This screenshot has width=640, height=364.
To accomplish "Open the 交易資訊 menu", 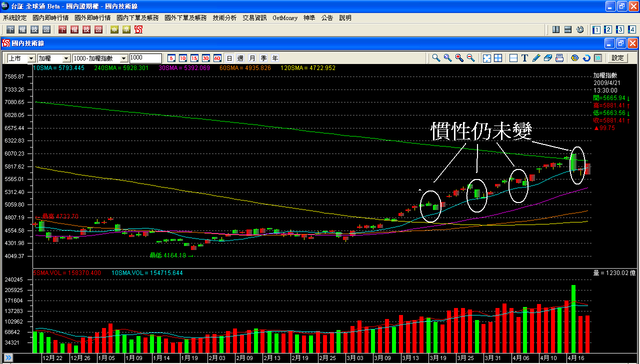I will [255, 18].
